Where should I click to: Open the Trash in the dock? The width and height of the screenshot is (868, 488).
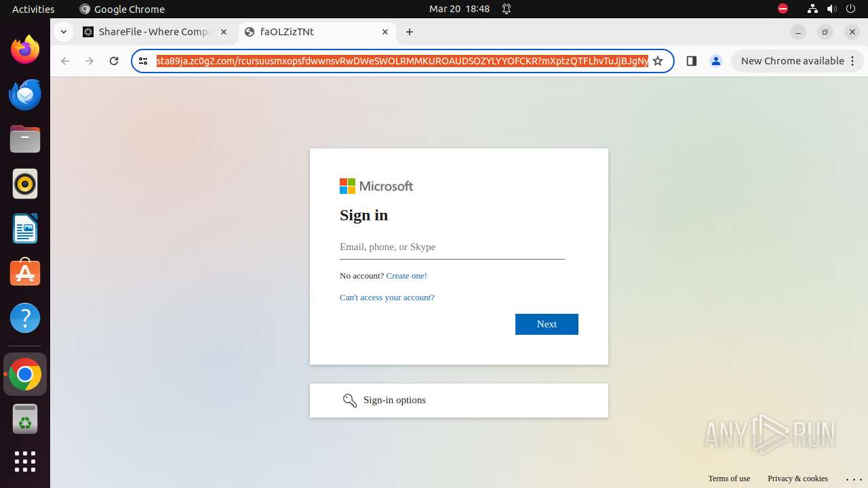click(25, 419)
